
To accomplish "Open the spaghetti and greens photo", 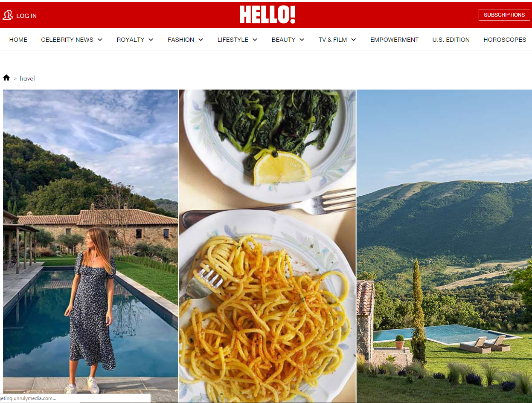I will coord(267,246).
